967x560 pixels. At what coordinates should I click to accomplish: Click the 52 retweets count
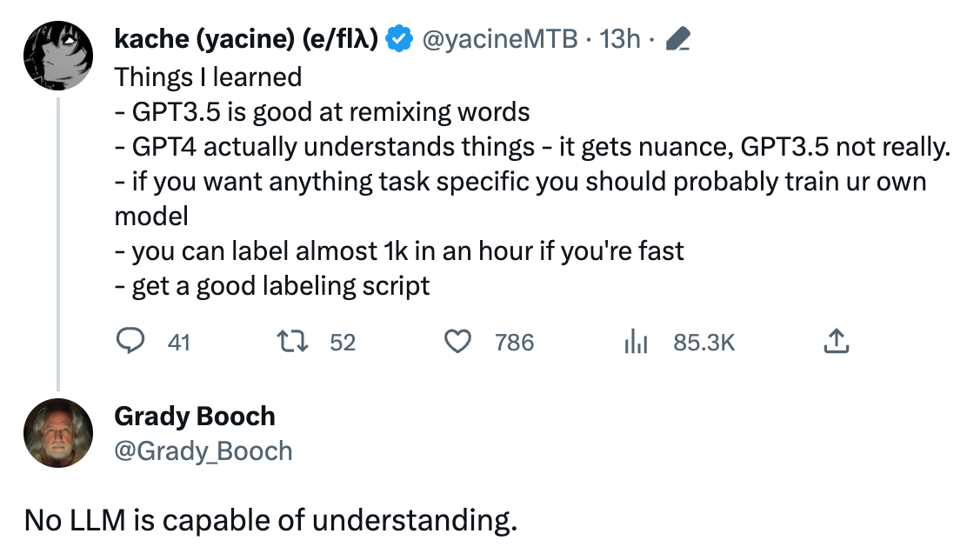tap(343, 343)
